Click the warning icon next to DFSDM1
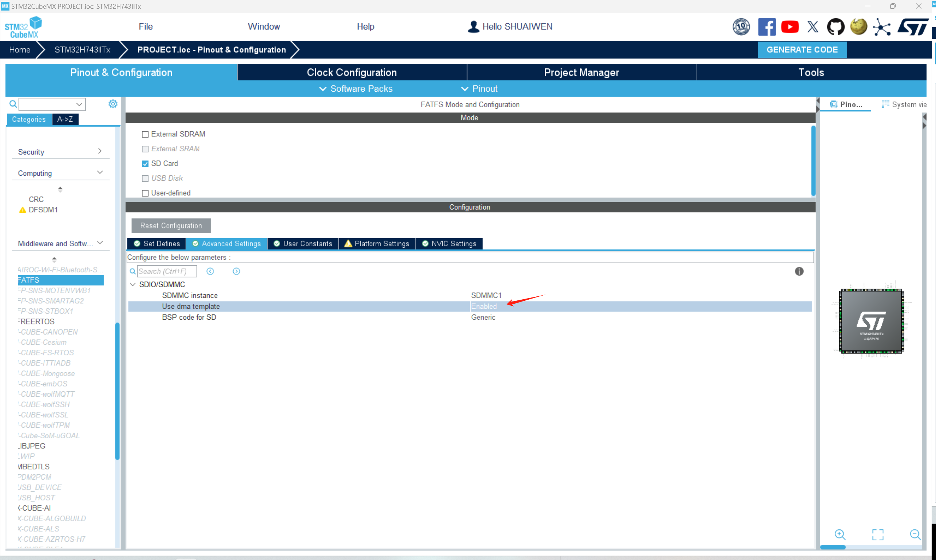The image size is (936, 560). pyautogui.click(x=22, y=210)
